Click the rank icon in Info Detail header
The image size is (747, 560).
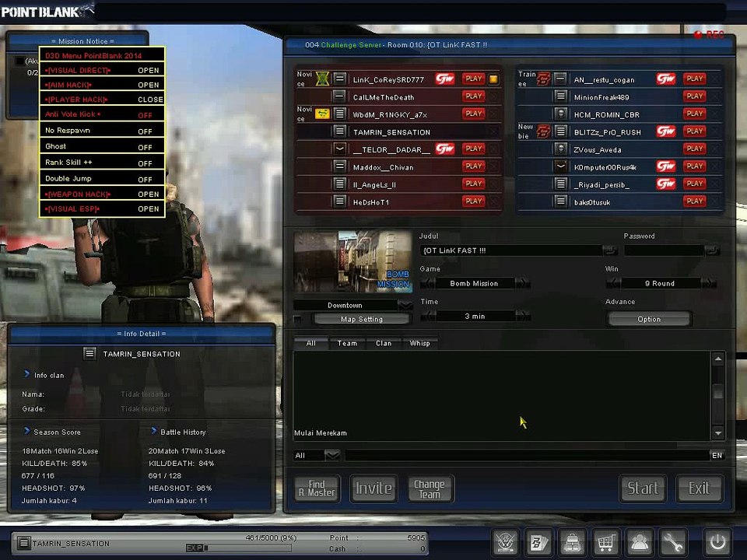click(x=89, y=353)
